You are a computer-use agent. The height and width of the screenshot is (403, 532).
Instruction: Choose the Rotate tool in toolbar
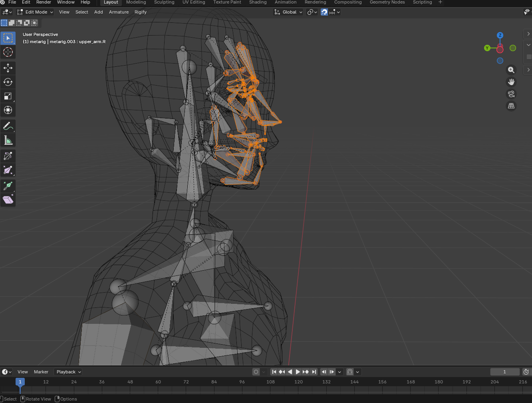coord(8,82)
